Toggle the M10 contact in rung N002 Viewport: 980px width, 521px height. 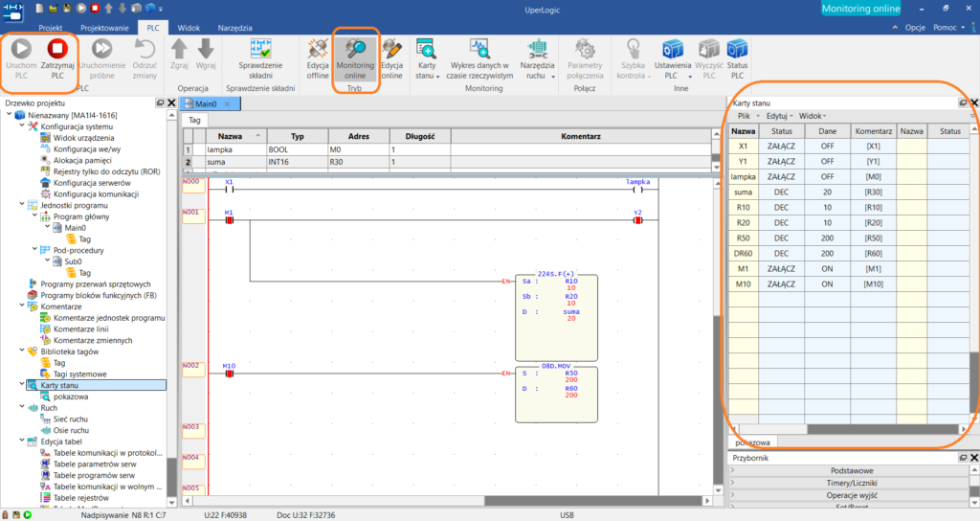pos(230,374)
